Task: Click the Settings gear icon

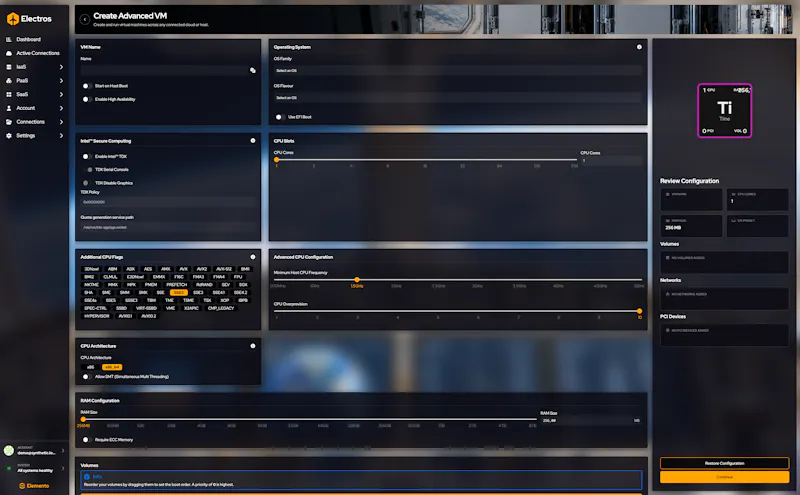Action: tap(9, 136)
